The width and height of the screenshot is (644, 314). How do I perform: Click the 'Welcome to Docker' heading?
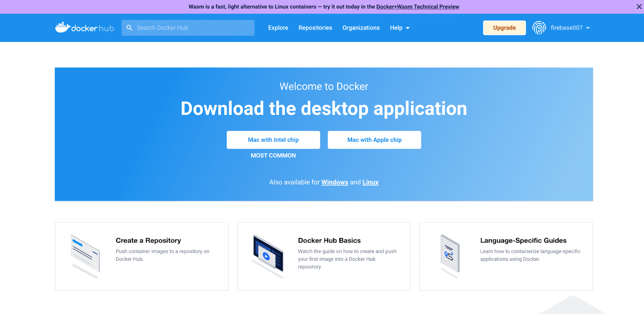point(324,86)
